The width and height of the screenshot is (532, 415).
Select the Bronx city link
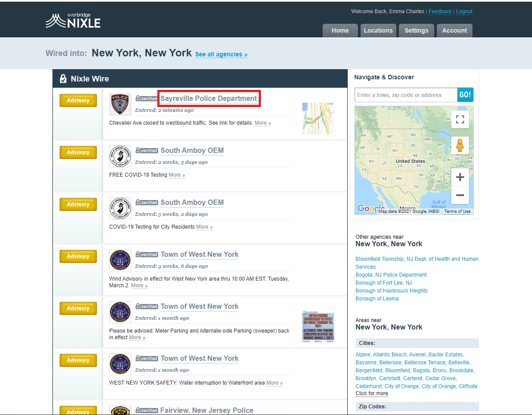pyautogui.click(x=439, y=371)
